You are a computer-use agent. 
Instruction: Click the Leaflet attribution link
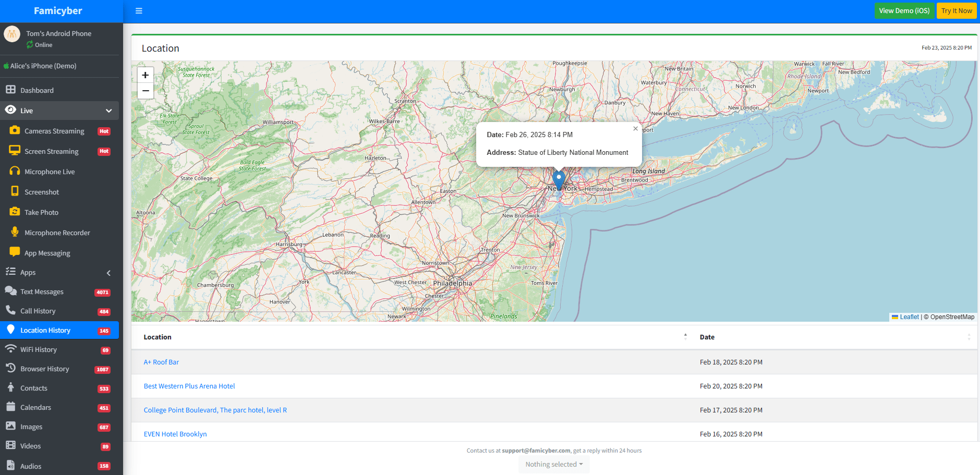coord(909,316)
